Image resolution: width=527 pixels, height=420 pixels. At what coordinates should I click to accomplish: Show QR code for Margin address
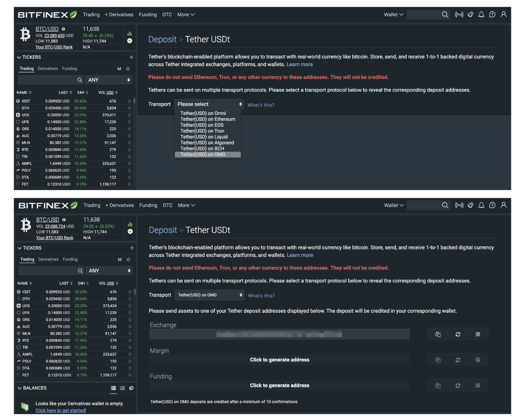click(478, 360)
